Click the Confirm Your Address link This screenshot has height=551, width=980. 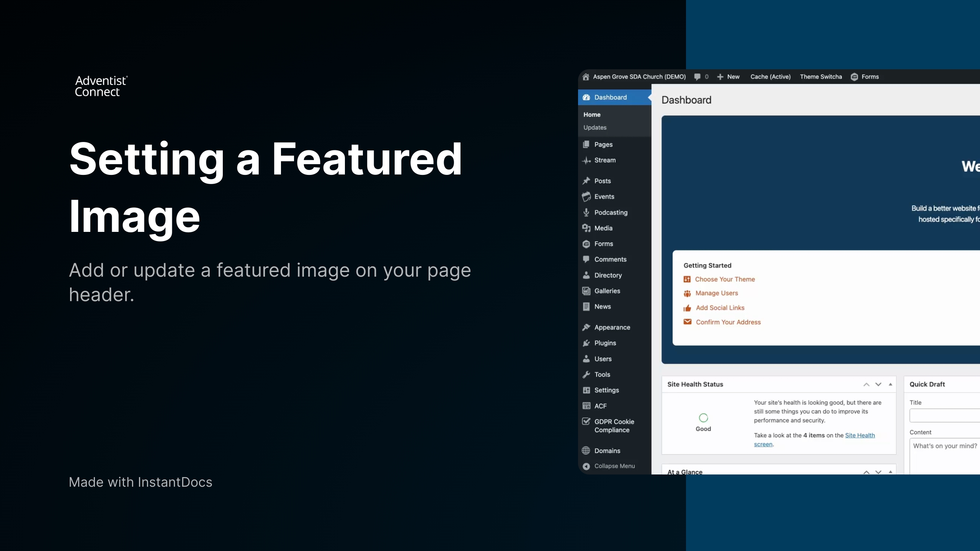[728, 322]
